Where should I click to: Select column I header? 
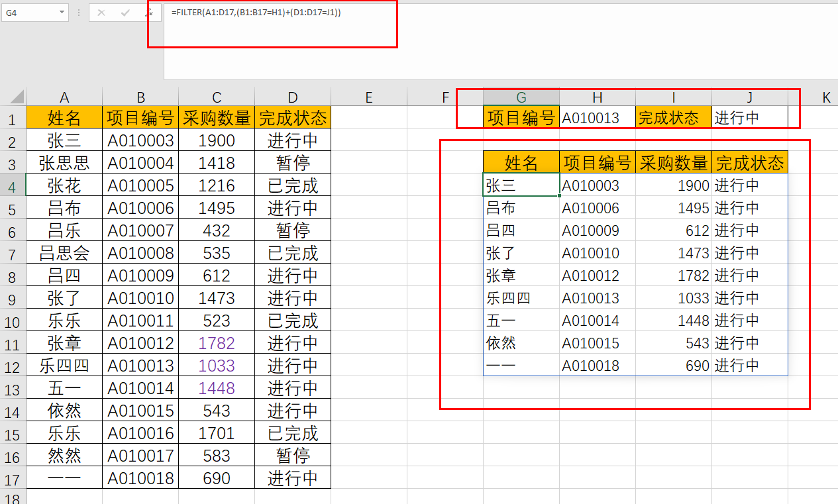point(674,97)
